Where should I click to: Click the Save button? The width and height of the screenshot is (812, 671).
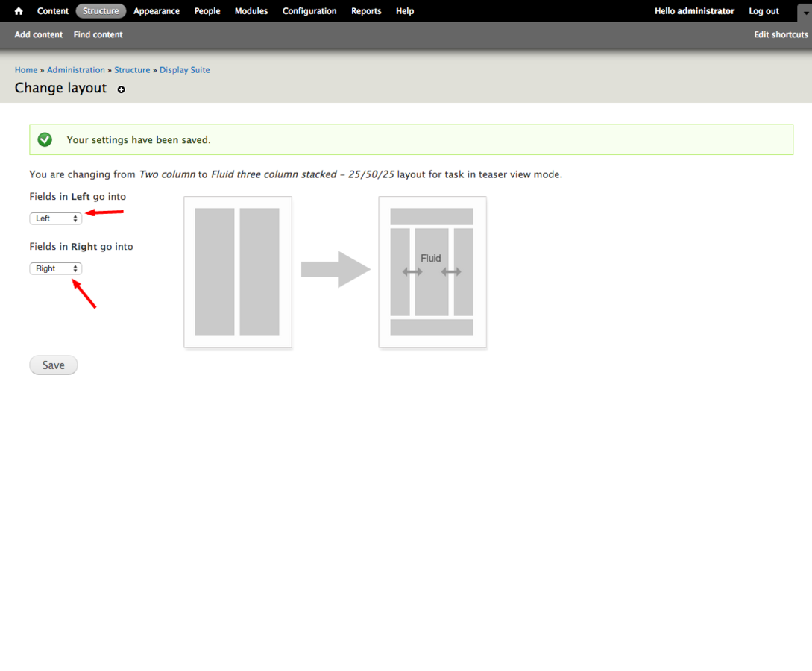pos(54,365)
